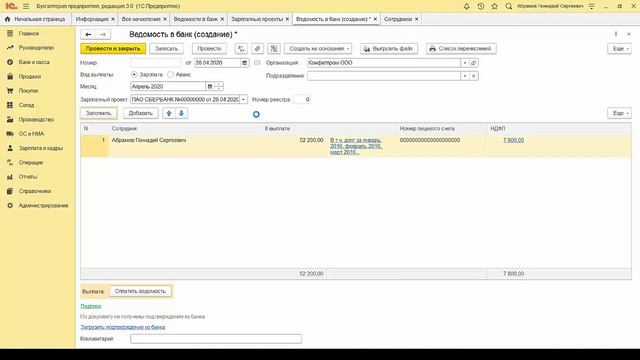Image resolution: width=640 pixels, height=360 pixels.
Task: Move row down with blue arrow
Action: [181, 113]
